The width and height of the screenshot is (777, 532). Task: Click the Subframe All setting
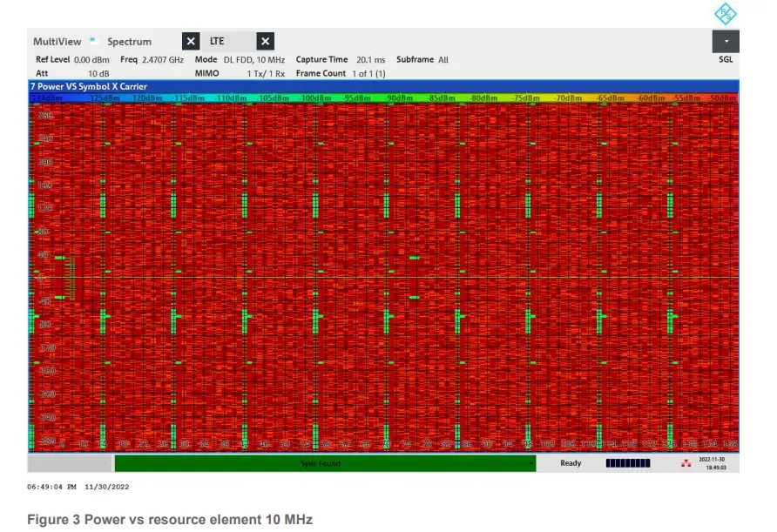click(x=443, y=60)
